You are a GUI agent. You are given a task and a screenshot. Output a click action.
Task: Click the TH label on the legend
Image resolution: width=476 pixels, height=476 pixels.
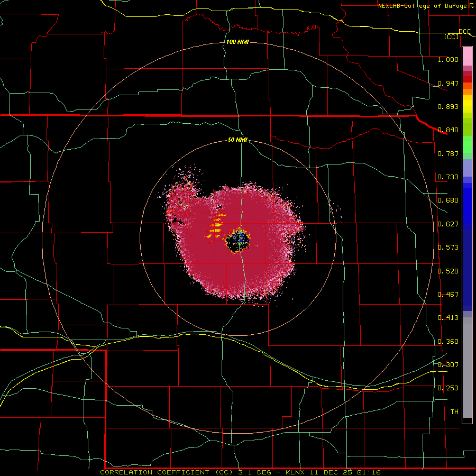tap(454, 412)
